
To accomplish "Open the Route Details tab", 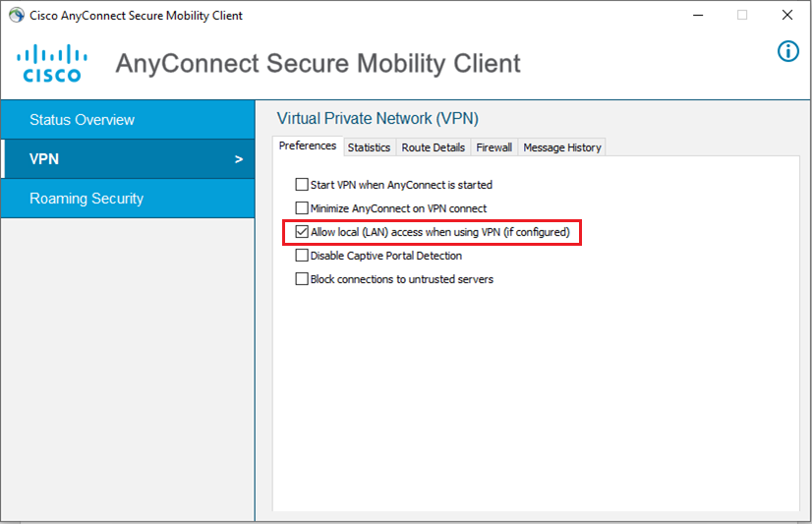I will (433, 147).
